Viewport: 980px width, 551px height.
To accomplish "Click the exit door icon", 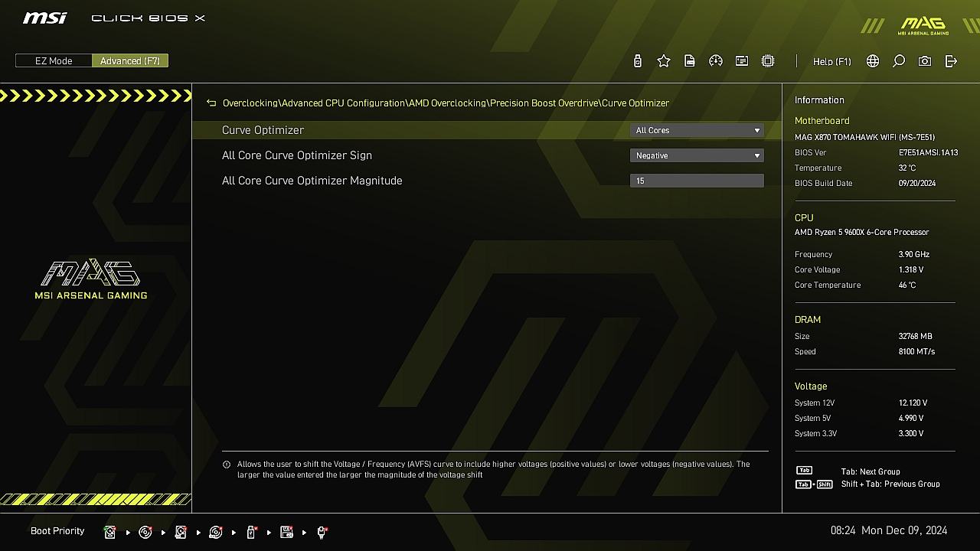I will (x=951, y=61).
